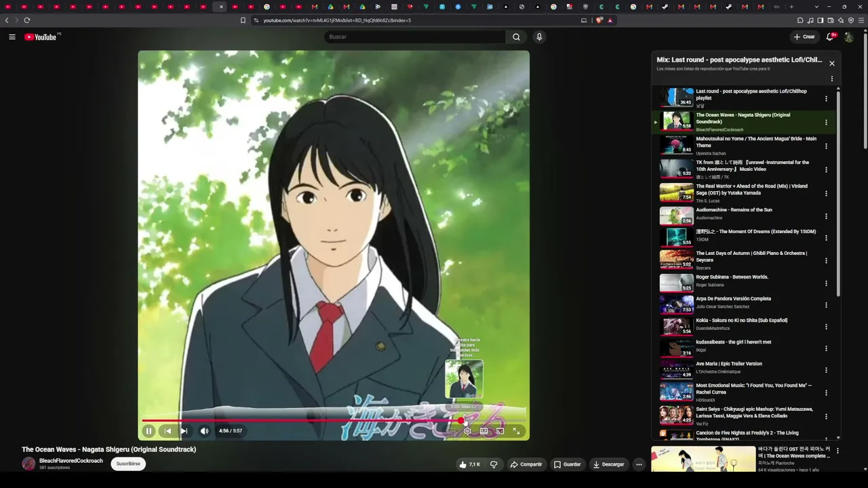Open options for Mahoutsukai no Yome item
The image size is (868, 488).
pos(826,146)
